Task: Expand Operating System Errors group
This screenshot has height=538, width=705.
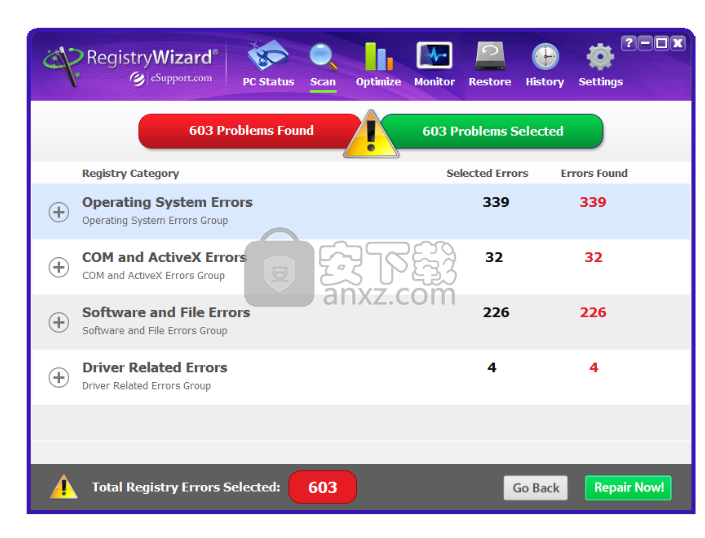Action: (59, 212)
